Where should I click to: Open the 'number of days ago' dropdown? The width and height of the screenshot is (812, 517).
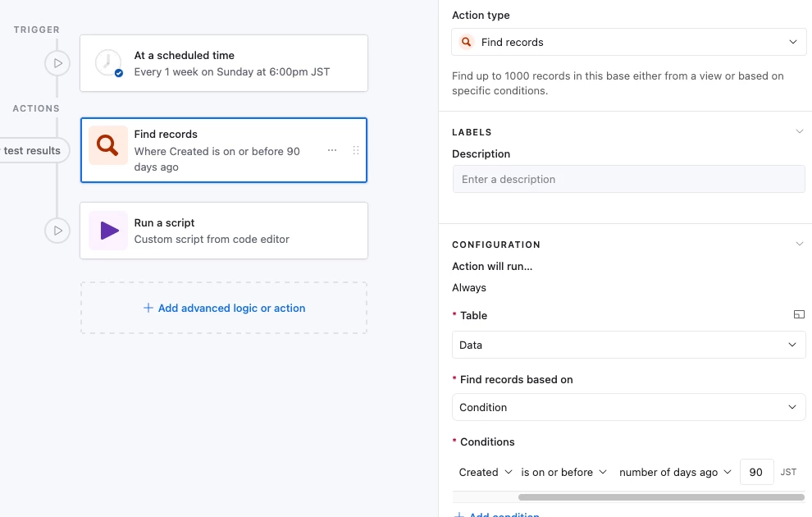coord(674,472)
